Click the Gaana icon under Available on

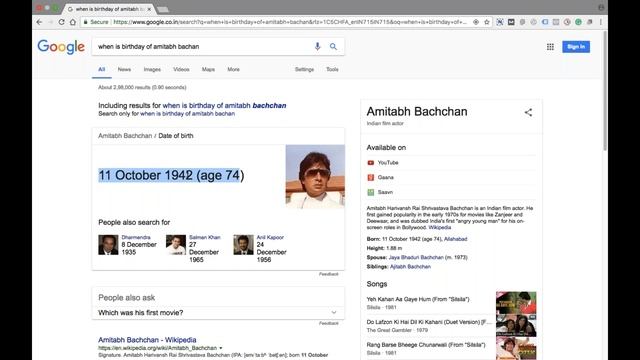(371, 177)
